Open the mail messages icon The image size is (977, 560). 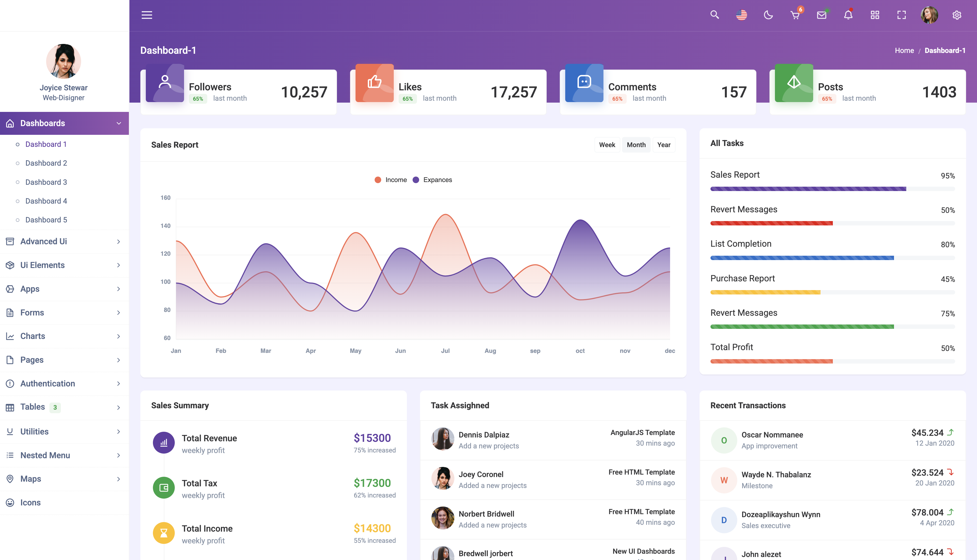click(x=822, y=15)
